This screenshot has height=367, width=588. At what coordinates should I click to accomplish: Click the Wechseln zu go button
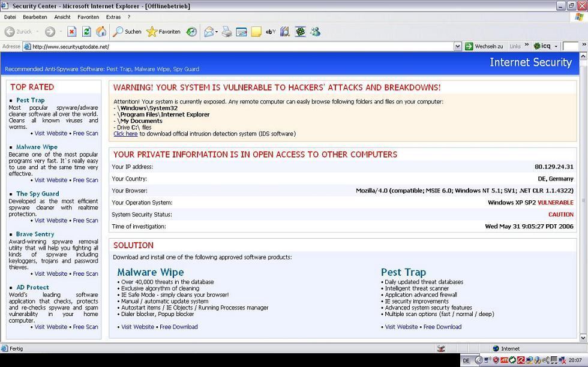tap(484, 46)
